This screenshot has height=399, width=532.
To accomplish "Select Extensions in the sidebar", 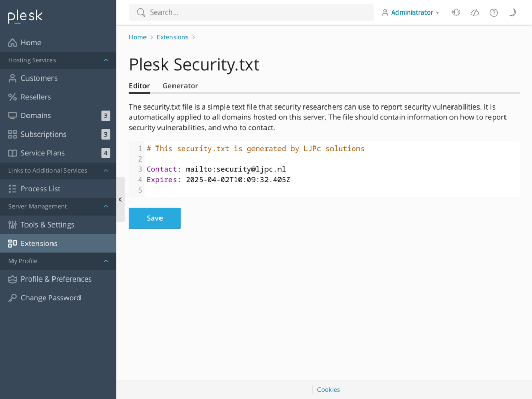I will (x=40, y=243).
